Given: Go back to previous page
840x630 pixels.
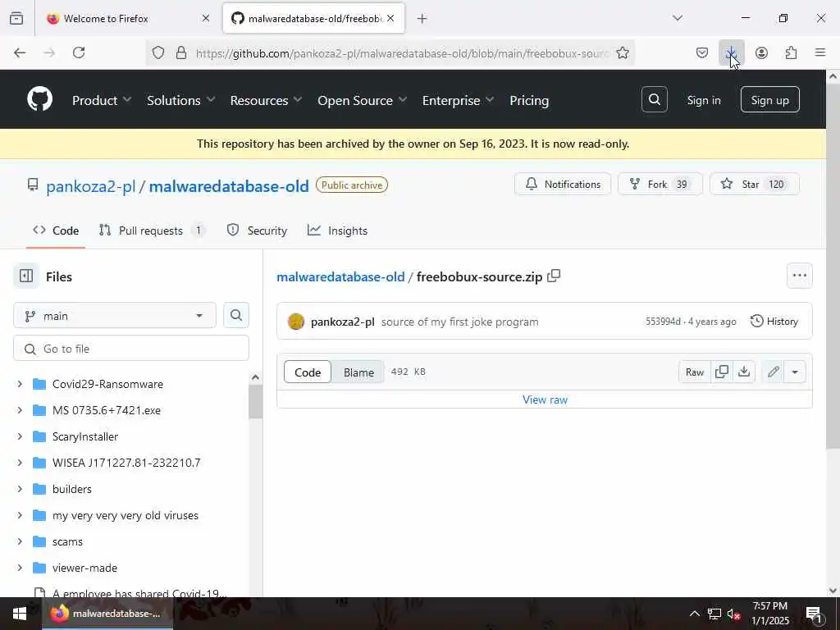Looking at the screenshot, I should point(20,52).
